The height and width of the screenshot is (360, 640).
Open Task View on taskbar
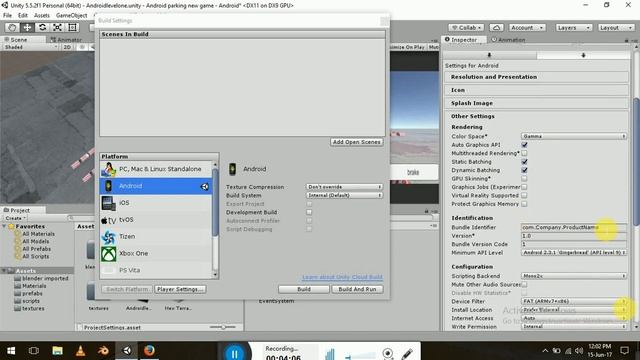click(x=34, y=351)
